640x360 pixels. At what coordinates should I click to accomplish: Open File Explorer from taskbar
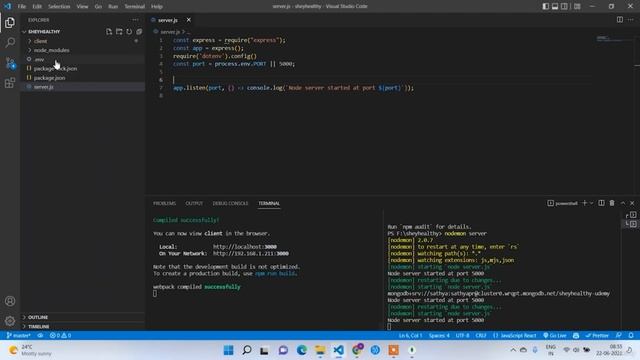point(320,350)
